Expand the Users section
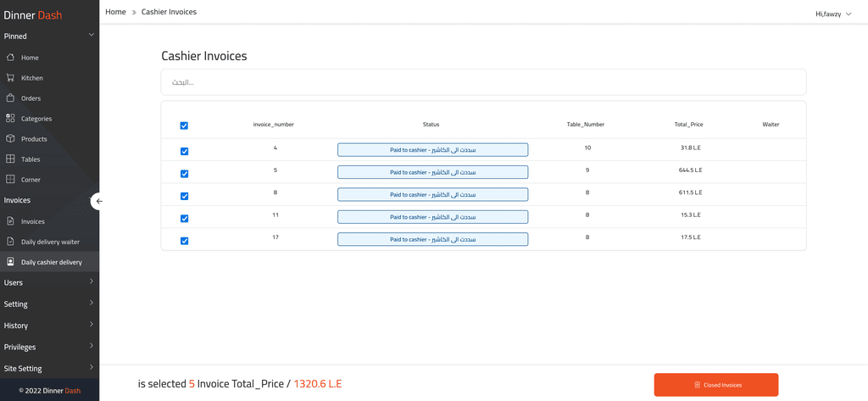 click(x=49, y=282)
